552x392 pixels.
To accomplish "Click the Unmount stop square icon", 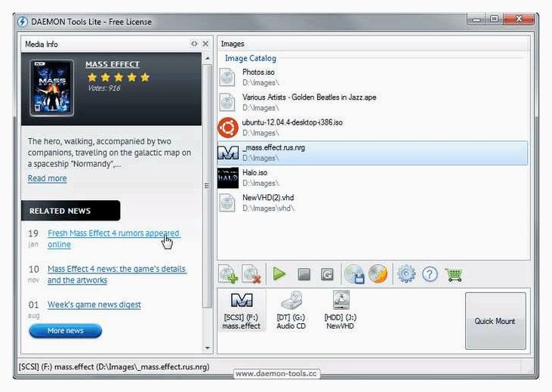I will point(304,274).
